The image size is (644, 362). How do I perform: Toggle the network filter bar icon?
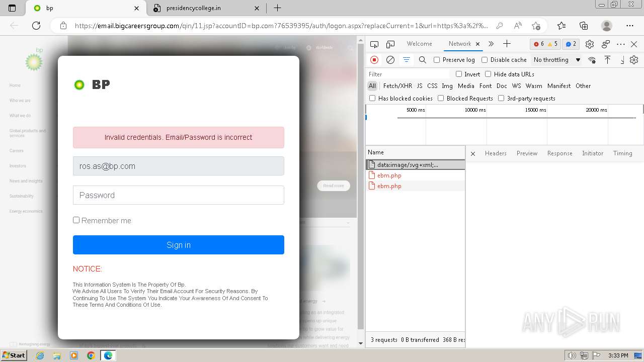click(x=407, y=60)
